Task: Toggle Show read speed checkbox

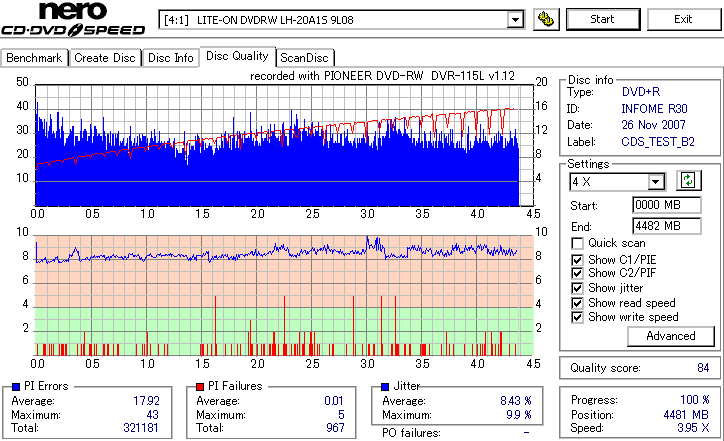Action: tap(577, 303)
